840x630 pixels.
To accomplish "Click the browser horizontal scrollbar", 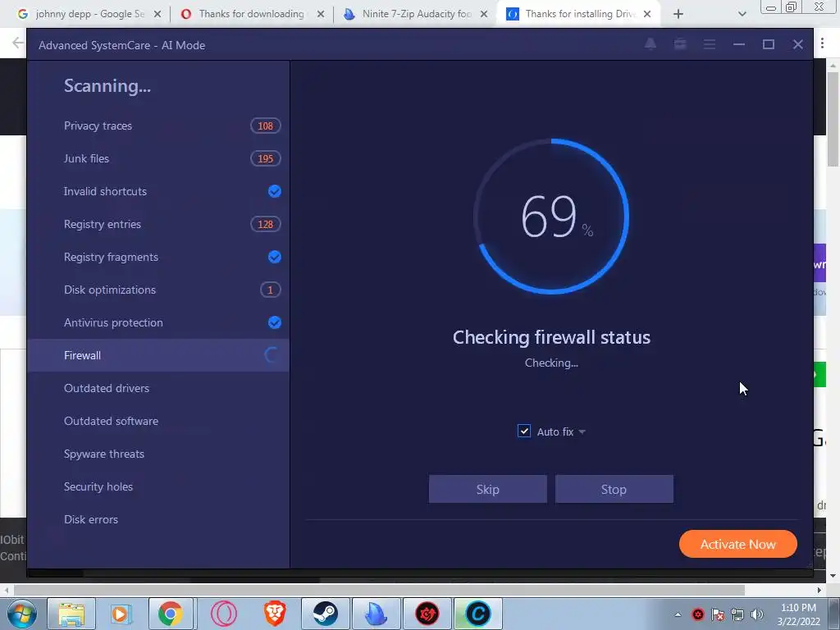I will click(379, 590).
